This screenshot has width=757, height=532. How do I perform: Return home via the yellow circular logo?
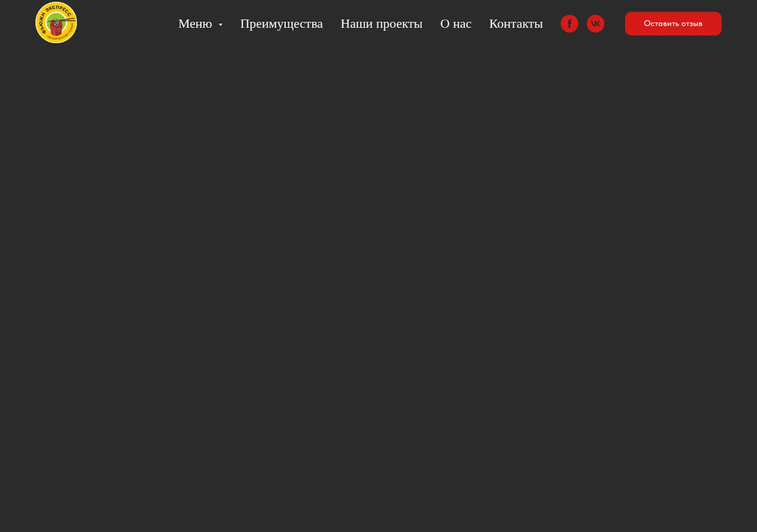coord(56,23)
